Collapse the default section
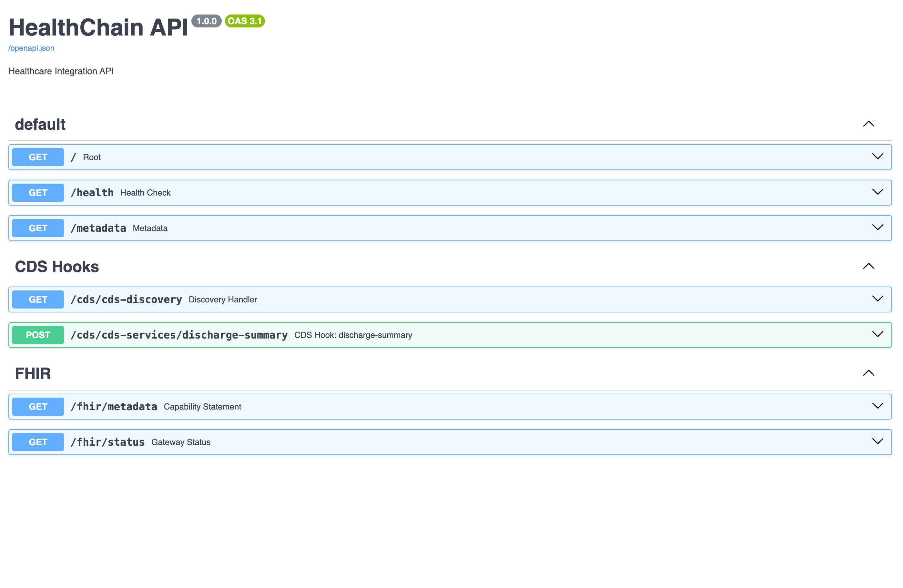The width and height of the screenshot is (903, 588). click(x=869, y=124)
